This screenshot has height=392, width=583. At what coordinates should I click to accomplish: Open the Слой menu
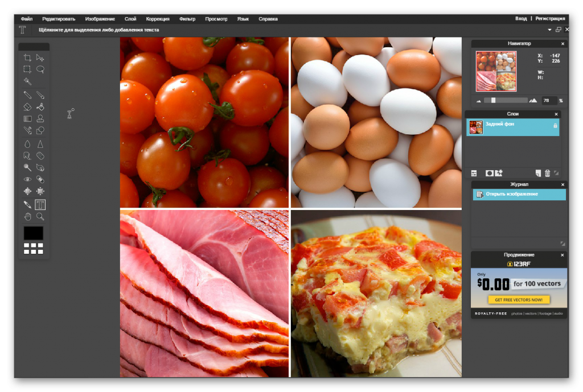tap(130, 19)
